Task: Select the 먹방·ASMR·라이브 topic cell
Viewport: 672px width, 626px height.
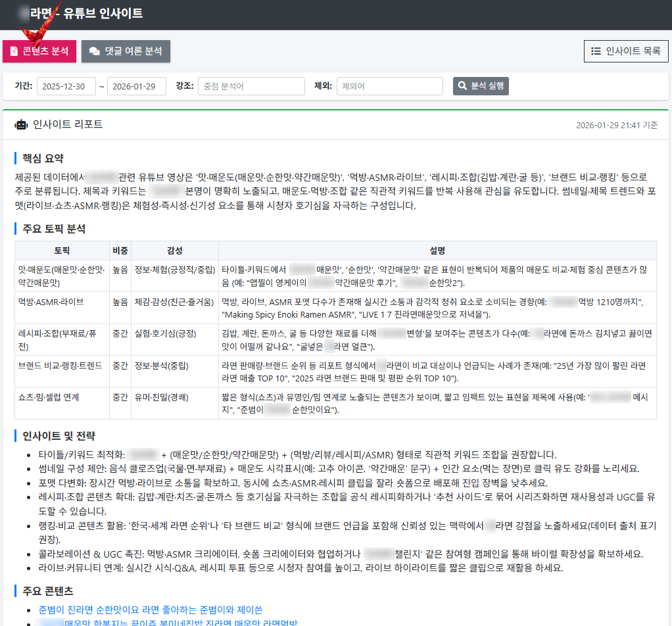Action: 51,302
